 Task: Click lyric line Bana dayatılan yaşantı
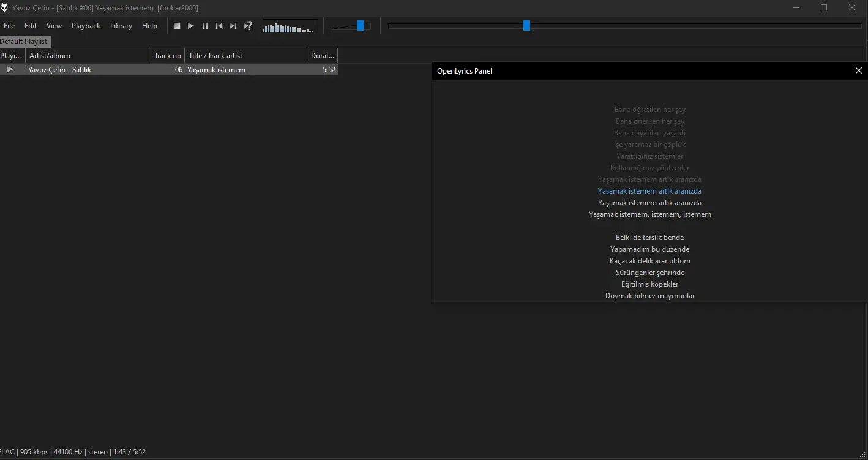649,133
